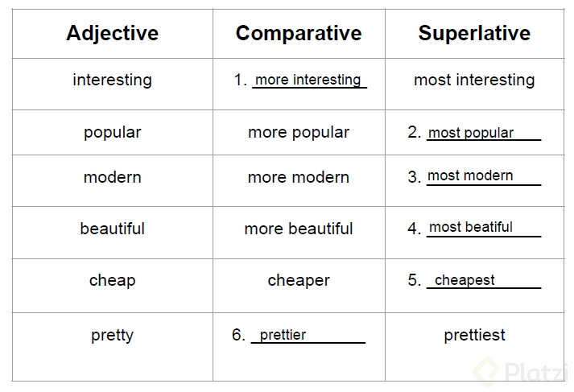Click the 'interesting' adjective cell
Viewport: 574px width, 392px height.
(x=112, y=80)
